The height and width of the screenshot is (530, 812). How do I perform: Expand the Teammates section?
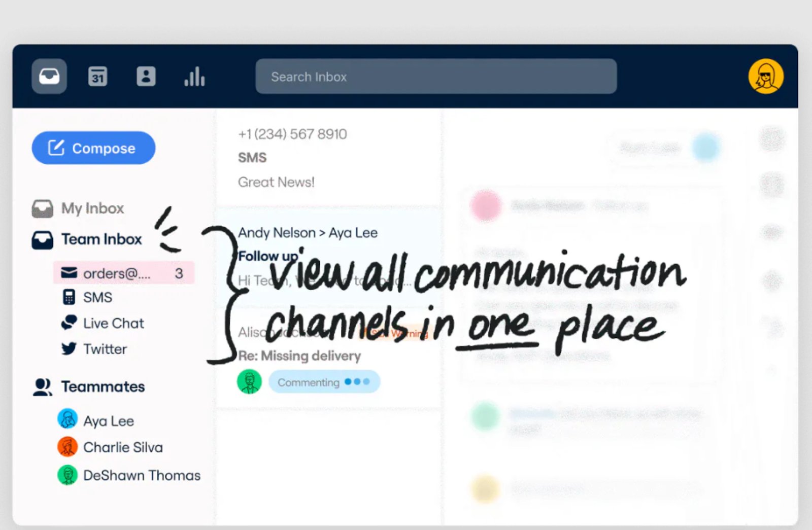103,387
